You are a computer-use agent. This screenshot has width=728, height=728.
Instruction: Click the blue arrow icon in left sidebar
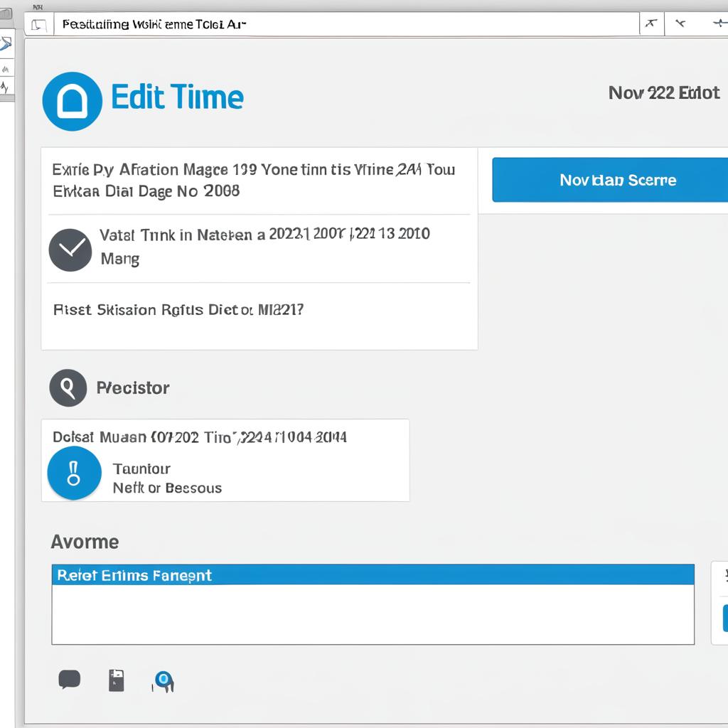click(x=6, y=44)
